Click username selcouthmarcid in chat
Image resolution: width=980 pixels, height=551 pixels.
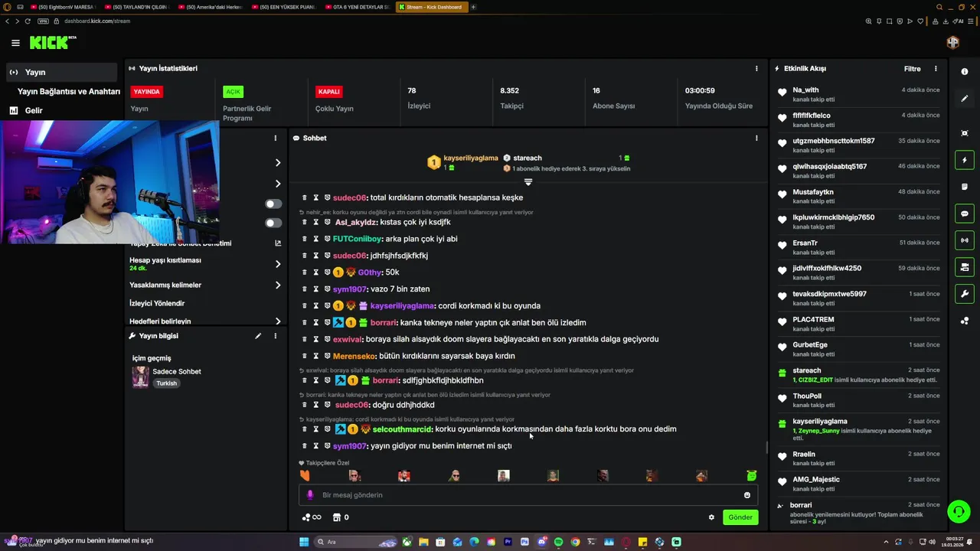tap(402, 429)
